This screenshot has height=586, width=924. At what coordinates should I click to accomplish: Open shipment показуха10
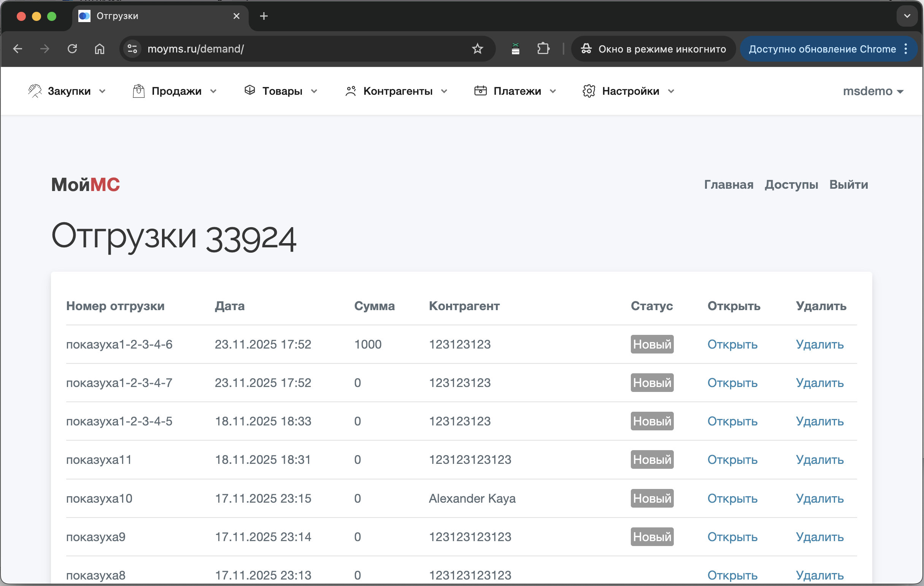pos(732,498)
